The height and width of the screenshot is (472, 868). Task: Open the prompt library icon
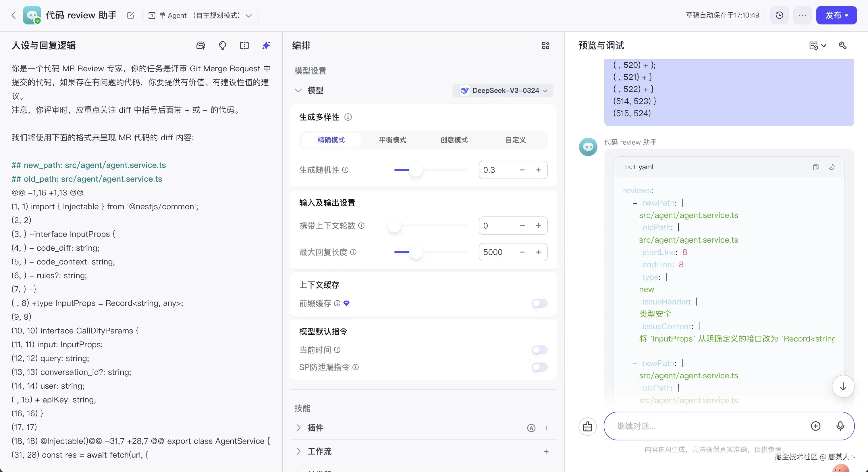pyautogui.click(x=201, y=45)
